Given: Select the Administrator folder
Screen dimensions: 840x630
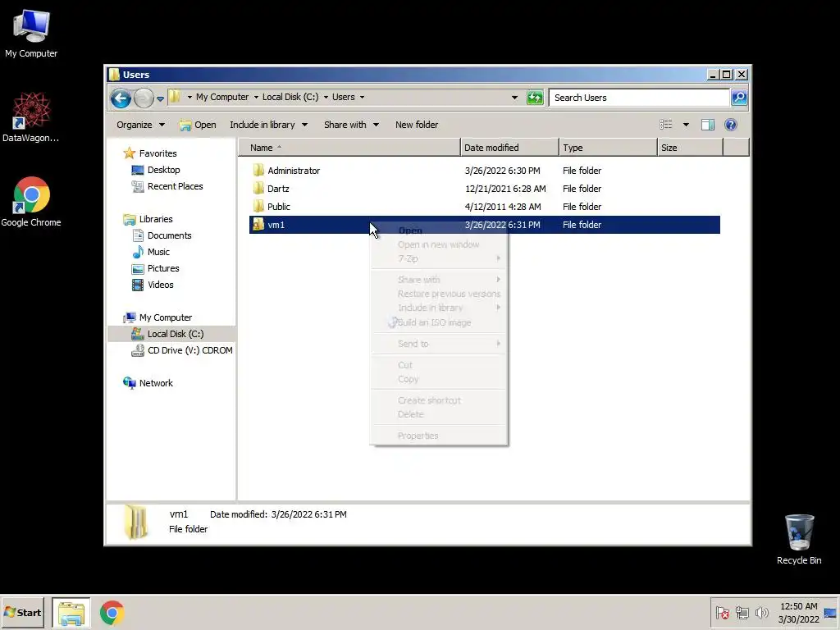Looking at the screenshot, I should (x=294, y=171).
